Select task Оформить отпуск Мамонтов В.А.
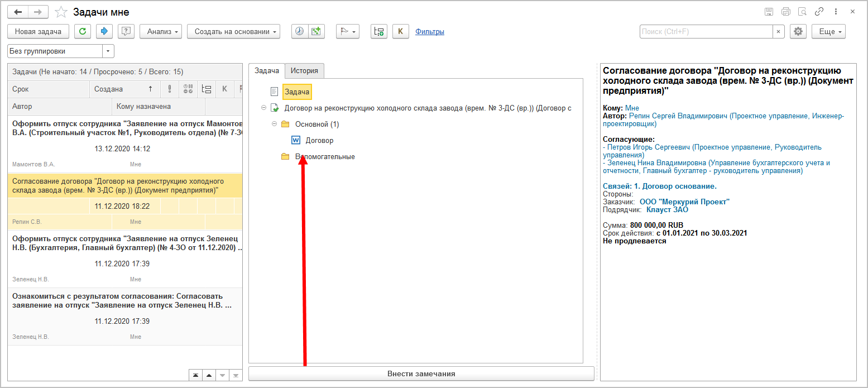Viewport: 868px width, 388px height. [x=125, y=144]
